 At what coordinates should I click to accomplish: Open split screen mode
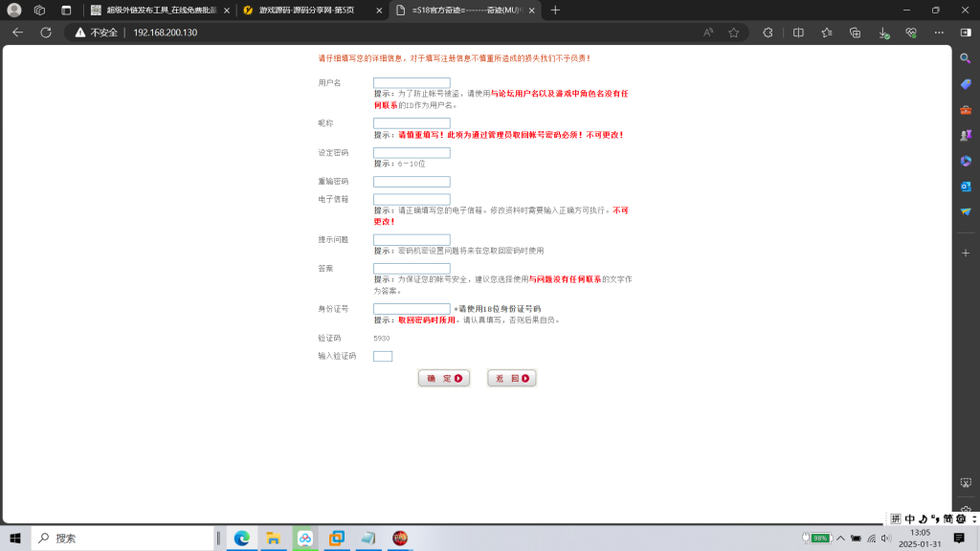coord(799,32)
